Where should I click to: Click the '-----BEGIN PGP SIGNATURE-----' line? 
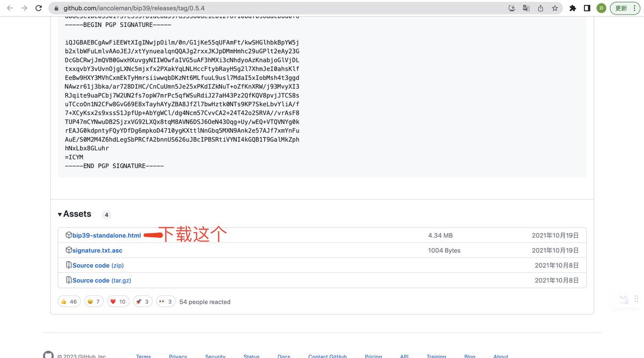point(118,25)
